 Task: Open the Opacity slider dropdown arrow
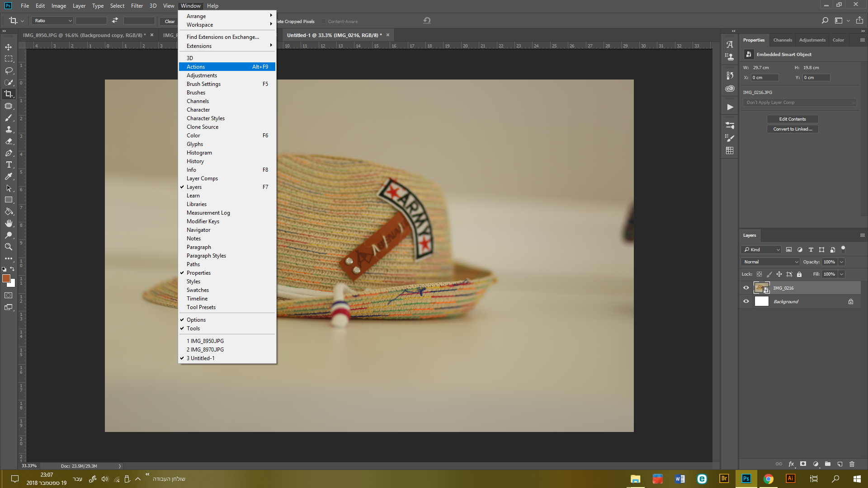coord(841,262)
